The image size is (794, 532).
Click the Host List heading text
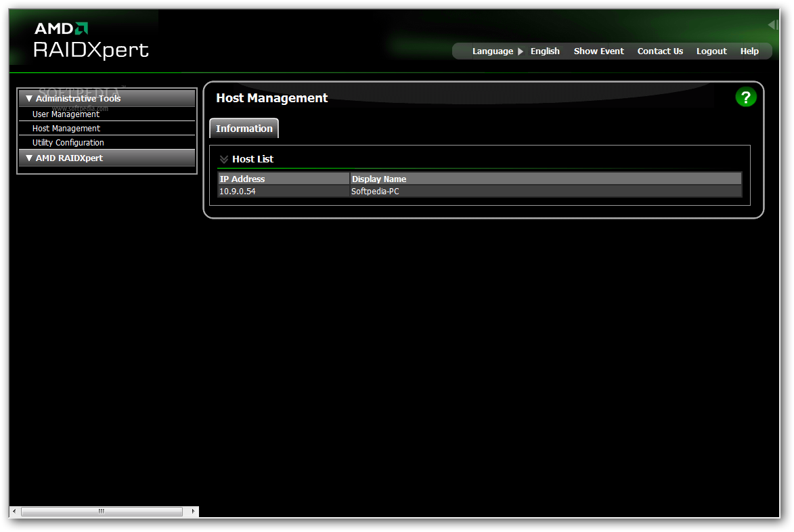coord(252,159)
